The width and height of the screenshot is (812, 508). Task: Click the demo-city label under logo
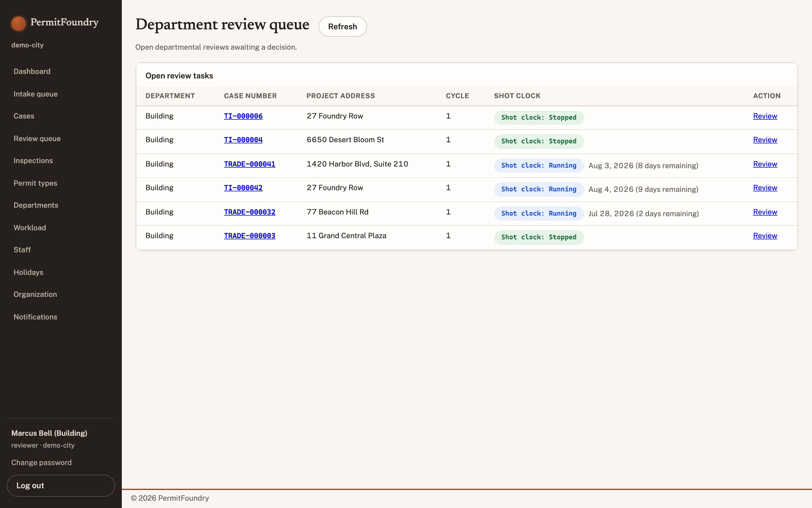pos(28,45)
